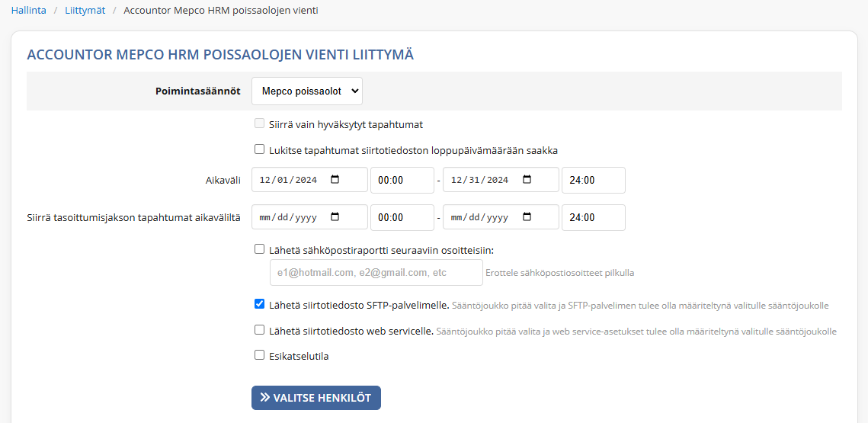Click 'Siirrä tasoittumisjakson tapahtumat aikaväliltä' label

133,217
